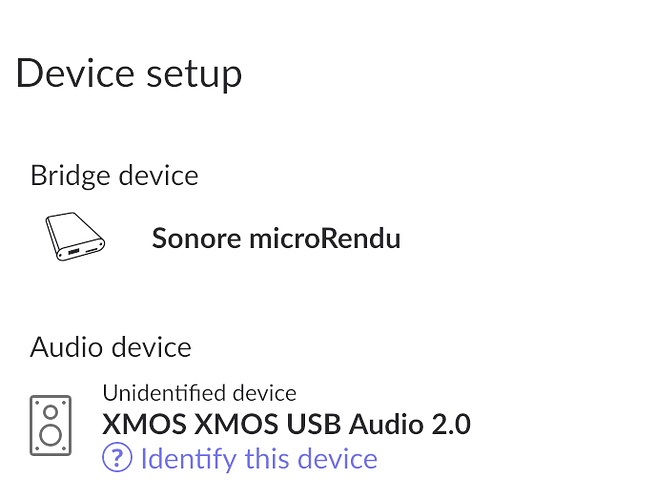The width and height of the screenshot is (656, 500).
Task: Choose the USB drive-shaped bridge icon
Action: (x=75, y=236)
